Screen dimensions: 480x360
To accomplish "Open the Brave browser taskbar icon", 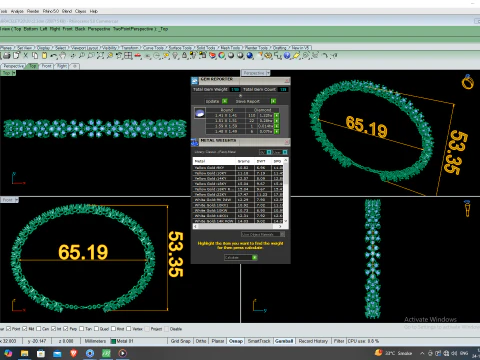I will click(74, 353).
